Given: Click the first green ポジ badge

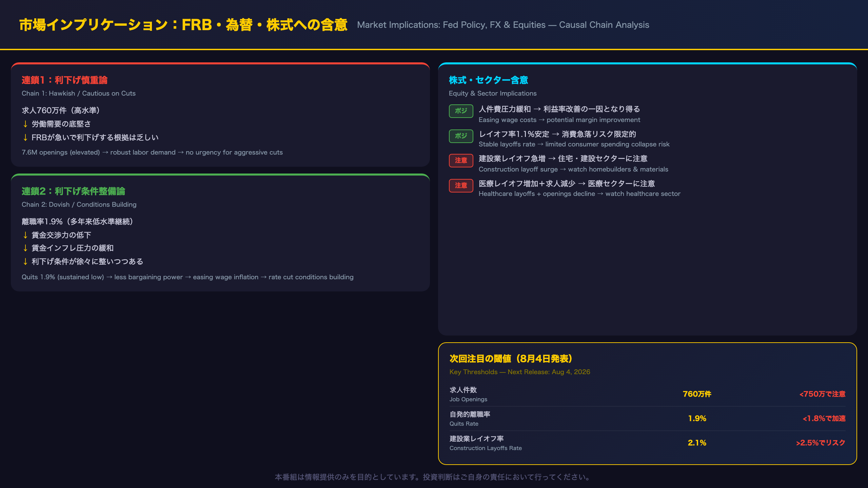Looking at the screenshot, I should [x=461, y=111].
